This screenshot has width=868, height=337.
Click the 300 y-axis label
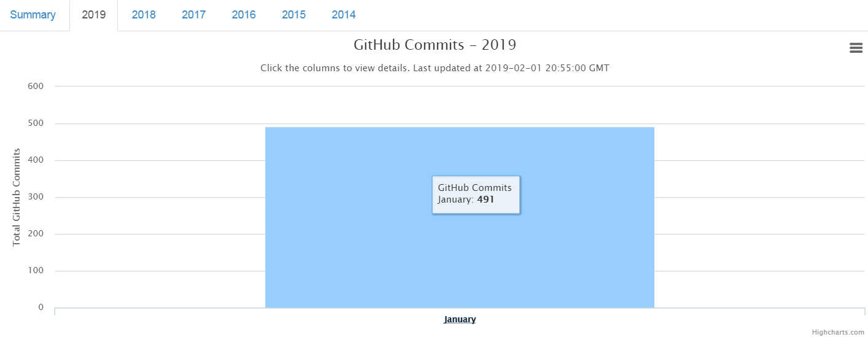point(36,196)
